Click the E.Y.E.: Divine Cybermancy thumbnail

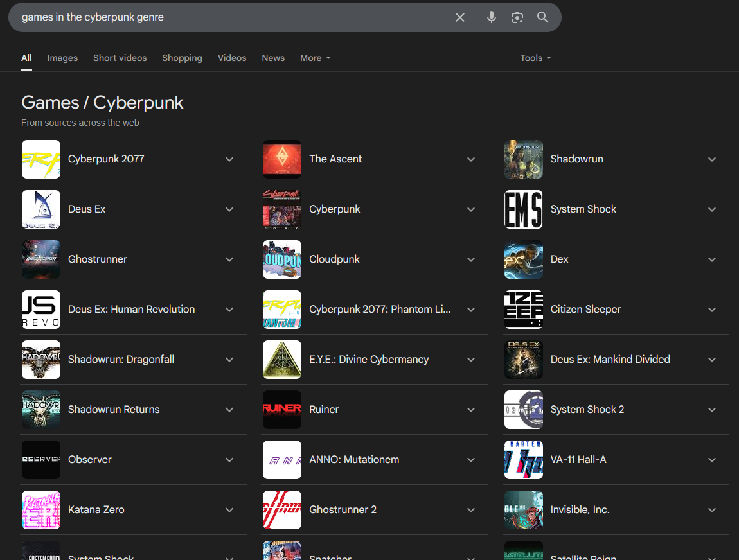(x=282, y=360)
